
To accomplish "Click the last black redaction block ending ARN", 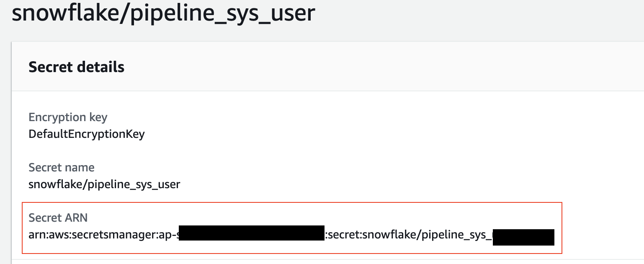I will tap(523, 237).
